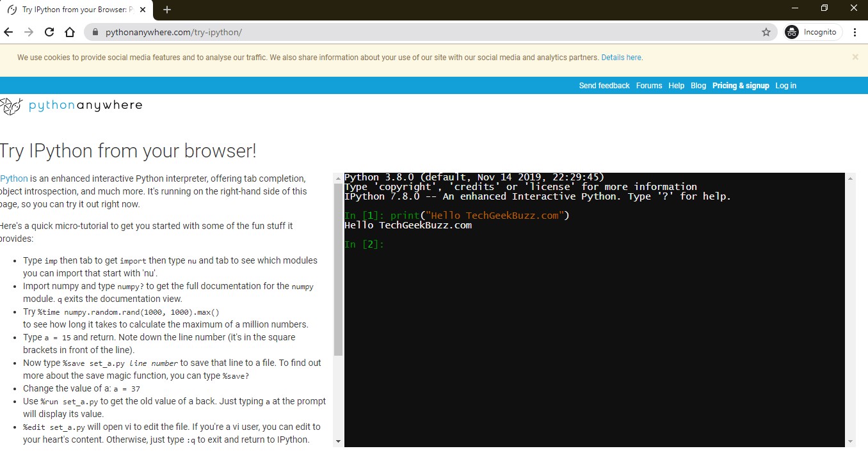868x451 pixels.
Task: Select the PythonAnywhere spiderweb logo
Action: [11, 105]
